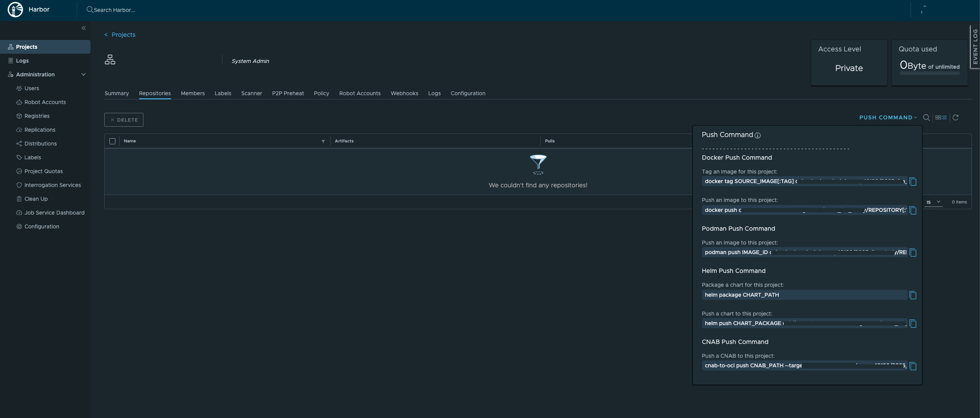Open Configuration in the sidebar
980x418 pixels.
click(42, 226)
